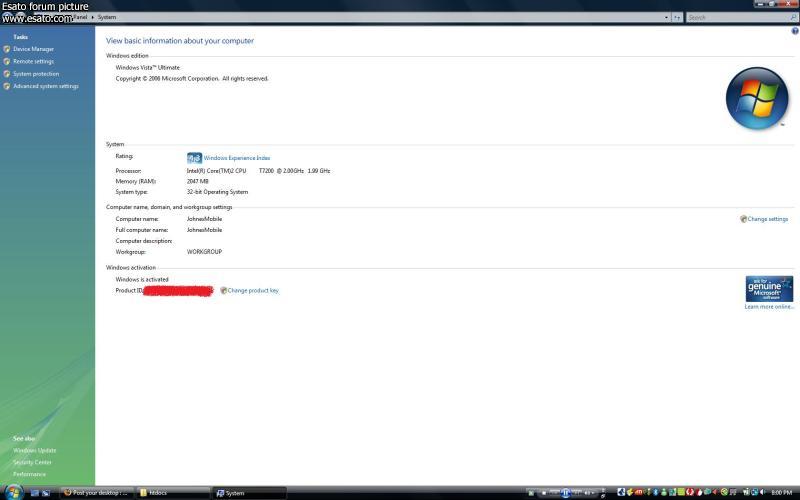Open Windows Update under See also
This screenshot has height=500, width=800.
[x=35, y=451]
